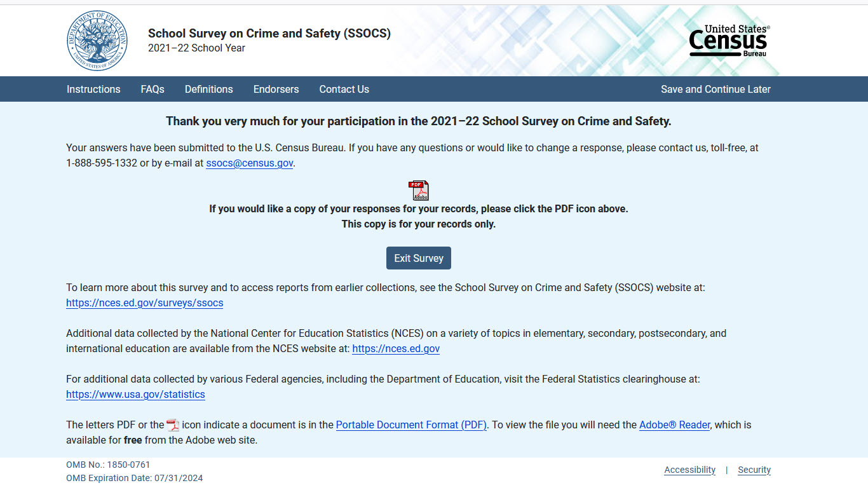The width and height of the screenshot is (868, 490).
Task: Open the Instructions menu item
Action: 93,89
